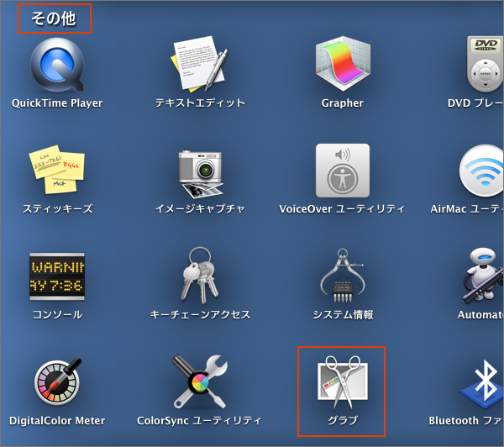Click the ColorSync ユーティリティ label text
The height and width of the screenshot is (447, 504).
[199, 421]
